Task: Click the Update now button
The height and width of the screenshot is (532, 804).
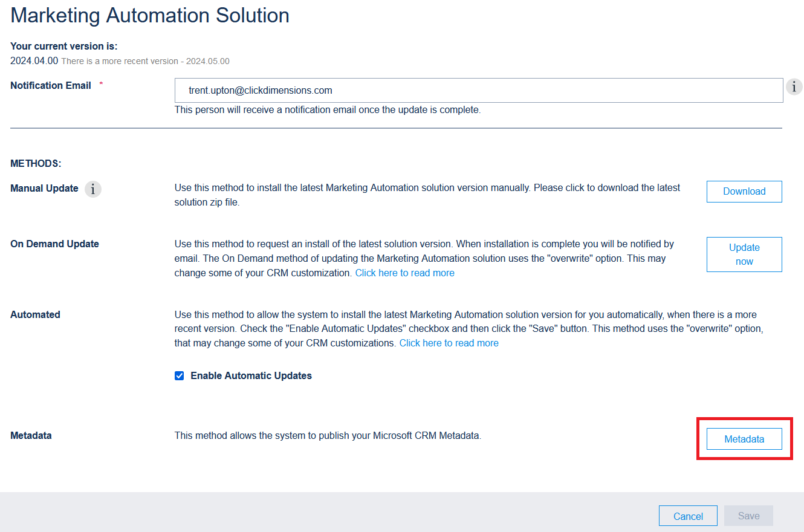Action: click(x=744, y=255)
